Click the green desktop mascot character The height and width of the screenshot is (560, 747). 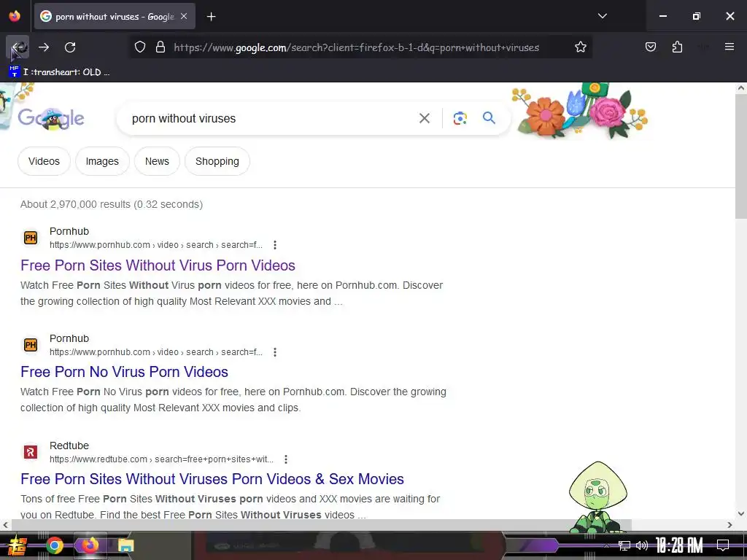click(x=598, y=497)
